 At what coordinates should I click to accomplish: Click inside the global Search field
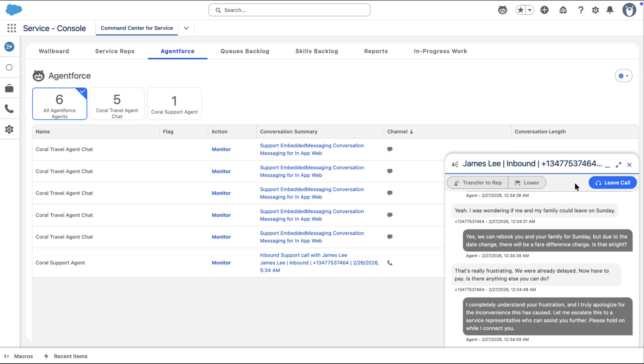click(289, 10)
